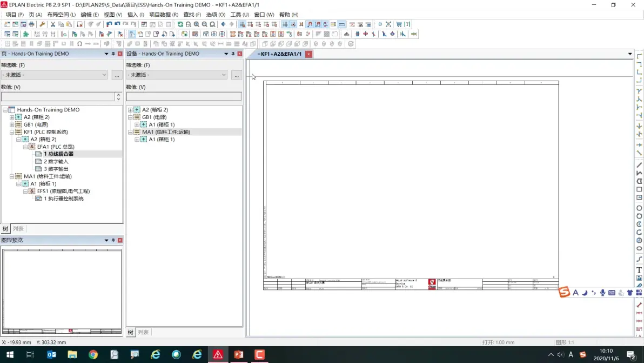Click the Pages filter ellipsis button
Viewport: 644px width, 363px height.
coord(117,75)
